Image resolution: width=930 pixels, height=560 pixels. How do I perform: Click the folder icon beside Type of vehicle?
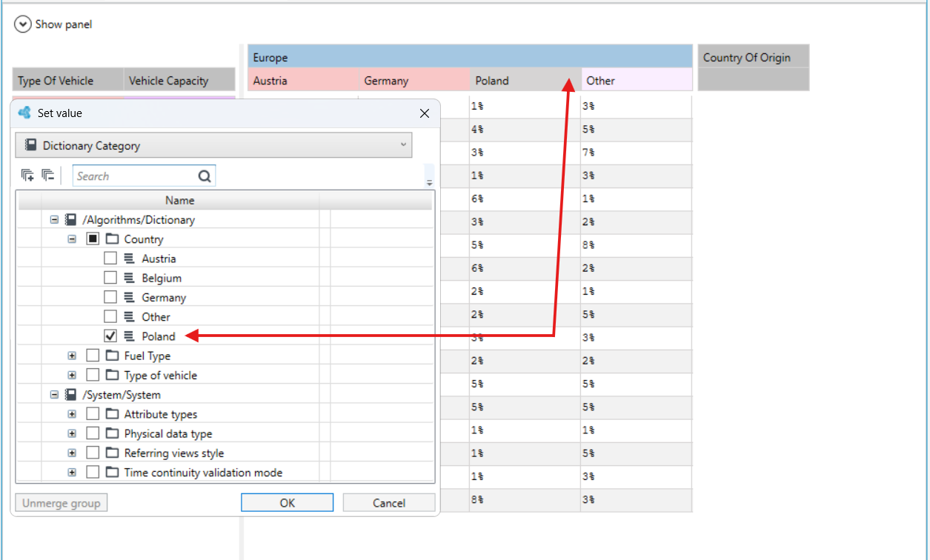113,375
